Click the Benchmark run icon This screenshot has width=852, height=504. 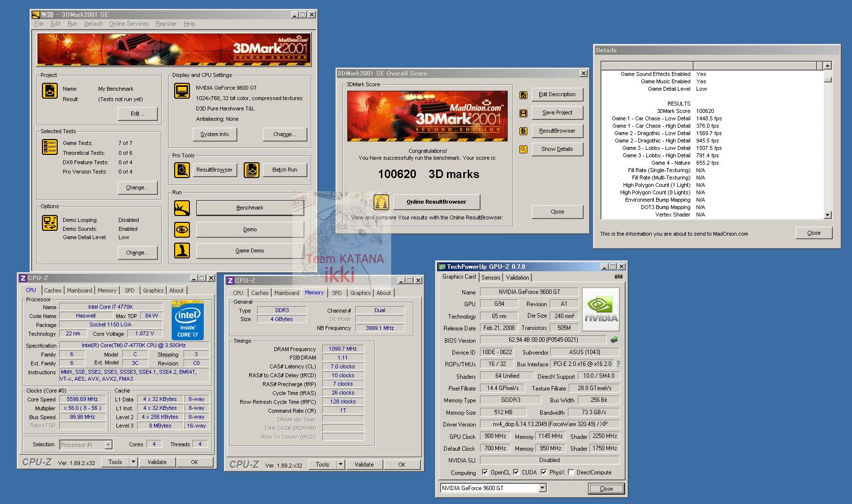[182, 208]
